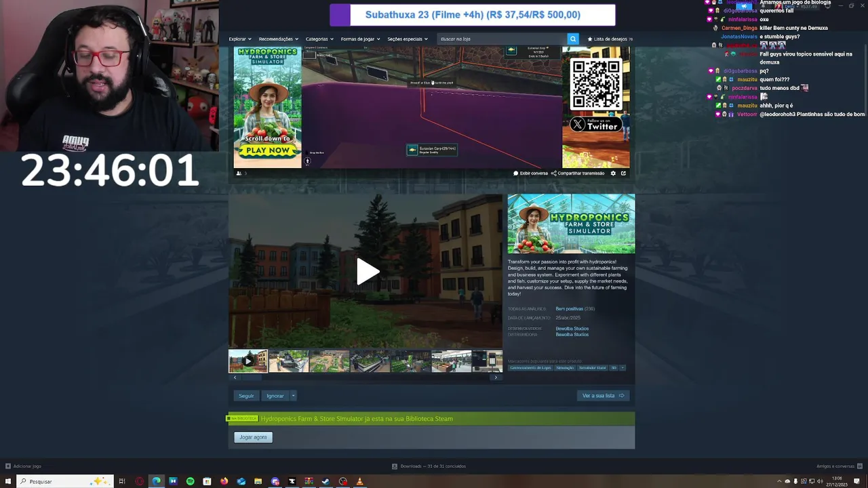Select the fourth screenshot thumbnail
The height and width of the screenshot is (488, 868).
pyautogui.click(x=370, y=361)
